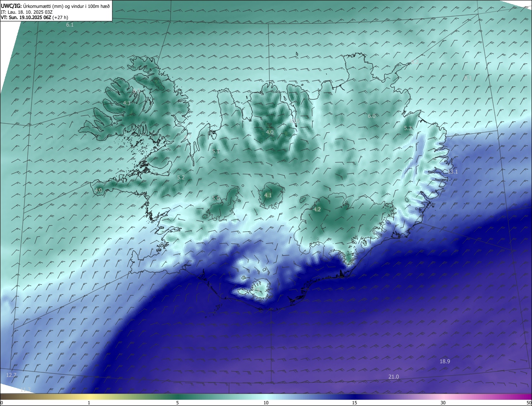Screen dimensions: 532x406
Task: Click the legend tick labeled 30
Action: pos(443,403)
